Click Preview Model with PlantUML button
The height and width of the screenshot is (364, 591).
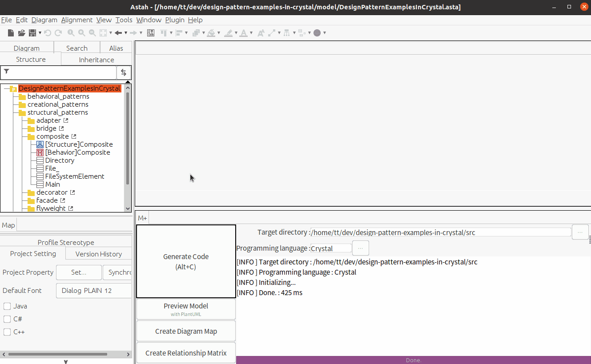click(186, 309)
